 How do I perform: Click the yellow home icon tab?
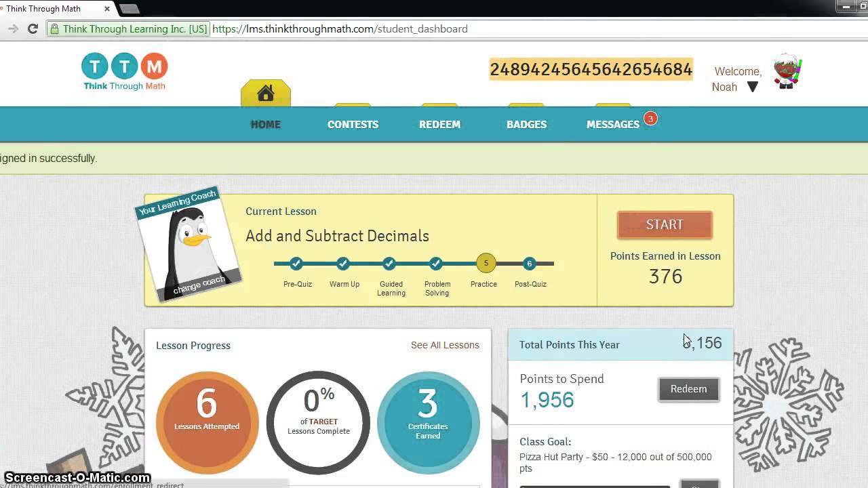coord(266,94)
